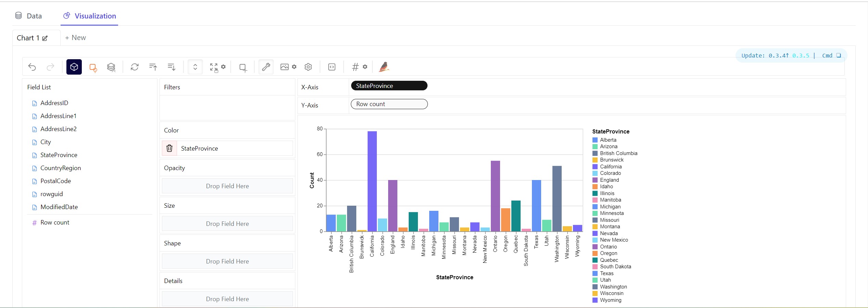Toggle the debug wrench icon
This screenshot has width=868, height=308.
(x=266, y=67)
